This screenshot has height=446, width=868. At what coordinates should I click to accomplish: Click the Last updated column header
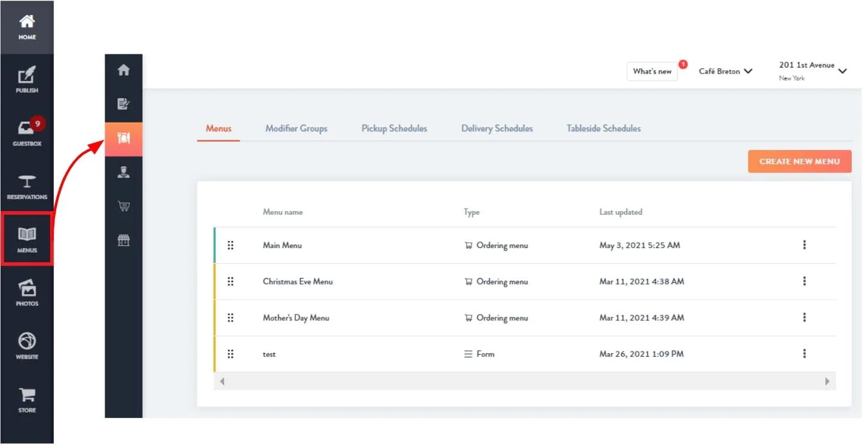pyautogui.click(x=621, y=212)
